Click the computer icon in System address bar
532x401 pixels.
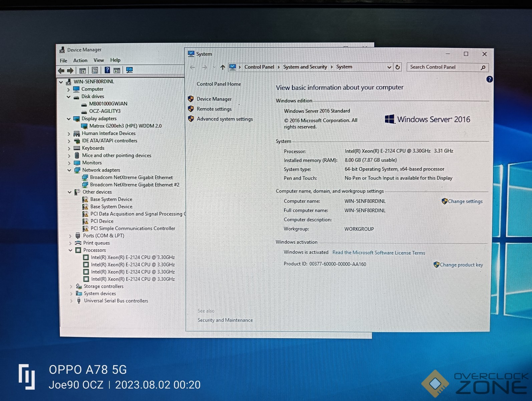pyautogui.click(x=233, y=67)
